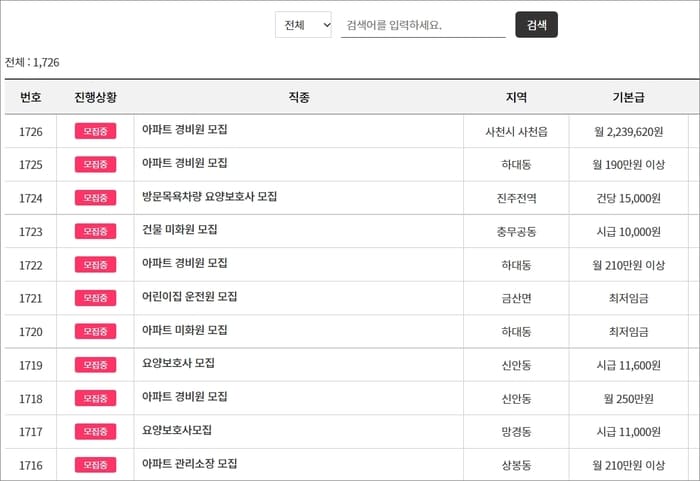The height and width of the screenshot is (481, 700).
Task: Open job 1718 아파트 경비원 모집 listing
Action: [184, 397]
